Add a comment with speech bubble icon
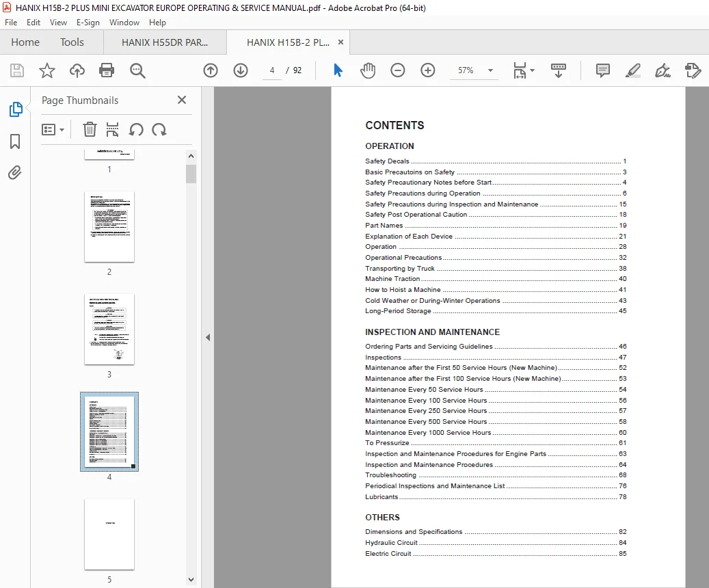The width and height of the screenshot is (709, 588). coord(603,70)
